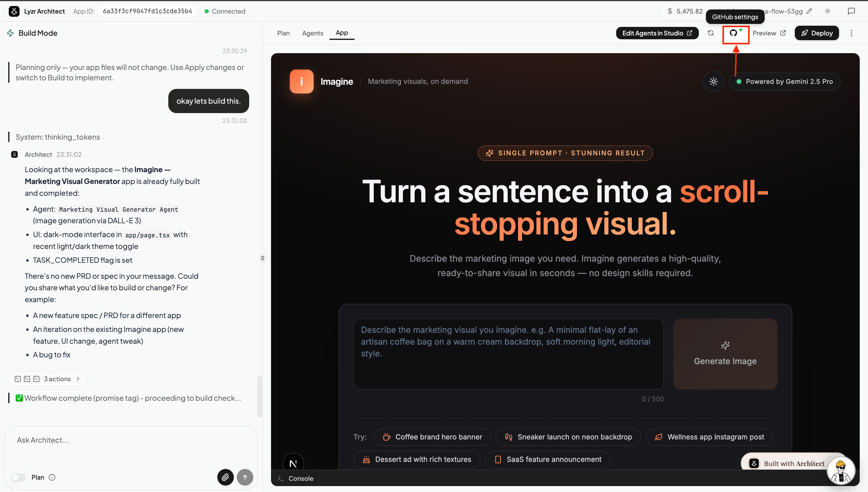
Task: Click the refresh app icon
Action: click(x=711, y=33)
